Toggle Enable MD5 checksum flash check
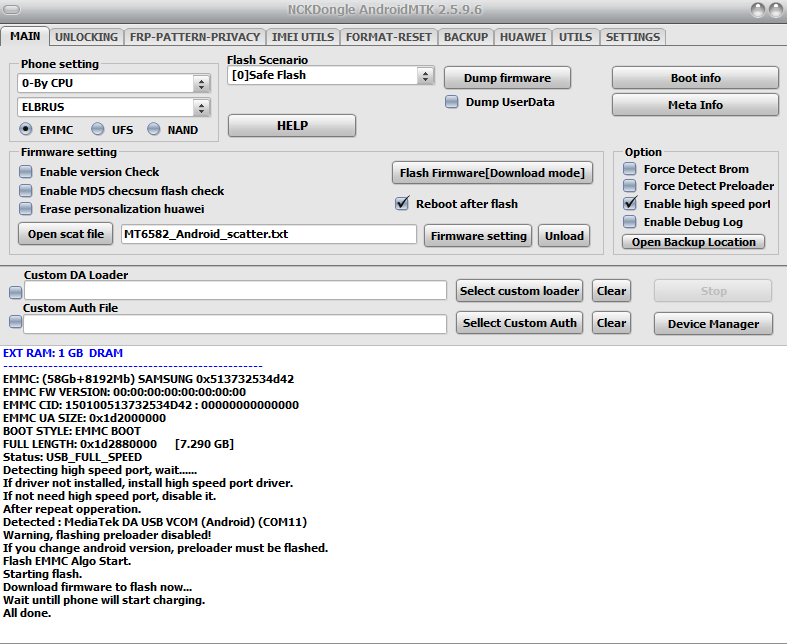This screenshot has width=787, height=644. [x=26, y=190]
